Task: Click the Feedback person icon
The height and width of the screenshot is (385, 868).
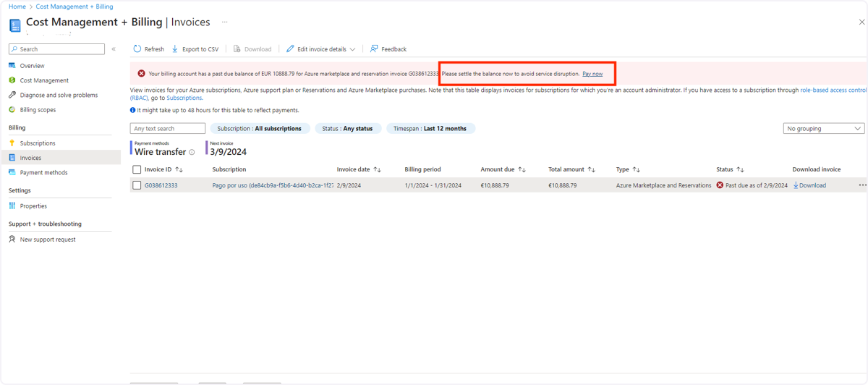Action: click(x=374, y=49)
